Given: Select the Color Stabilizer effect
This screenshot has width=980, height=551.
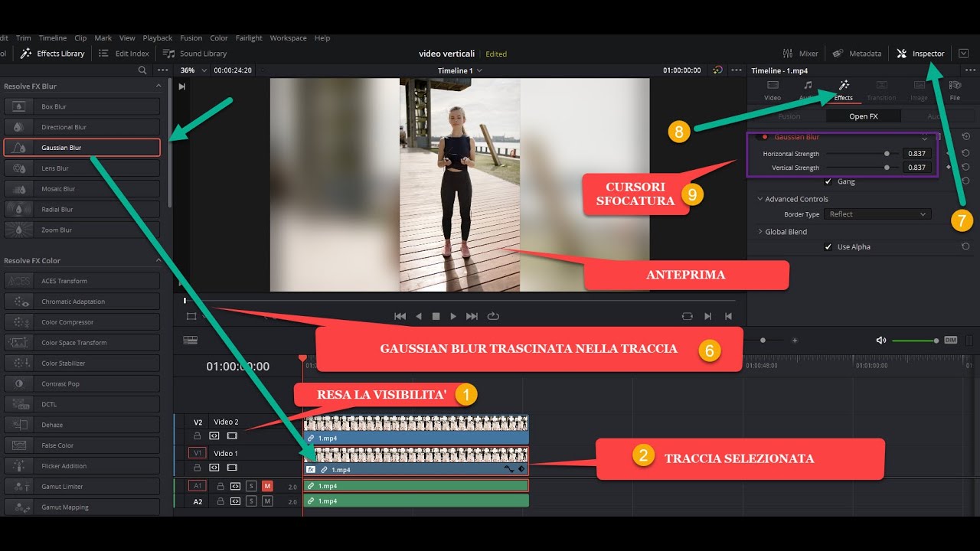Looking at the screenshot, I should click(x=82, y=364).
